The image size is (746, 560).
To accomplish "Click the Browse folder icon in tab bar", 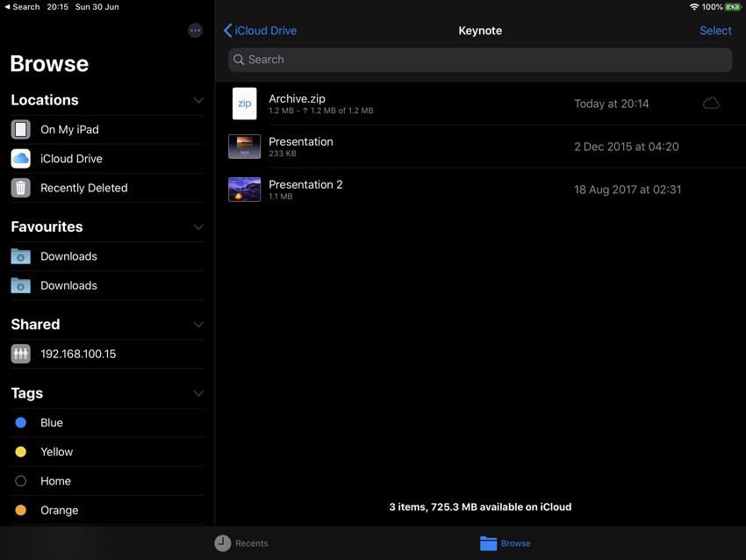I will [488, 542].
